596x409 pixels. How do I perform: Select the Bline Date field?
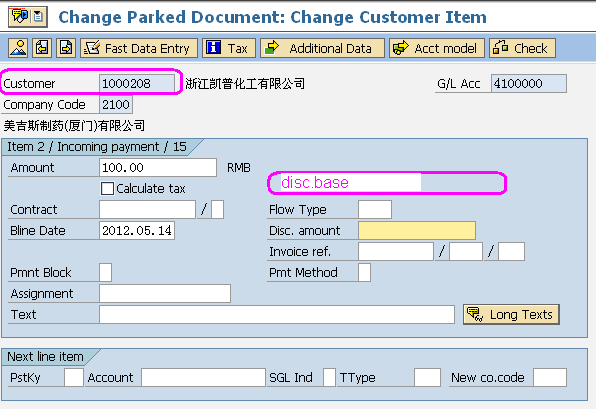click(137, 231)
